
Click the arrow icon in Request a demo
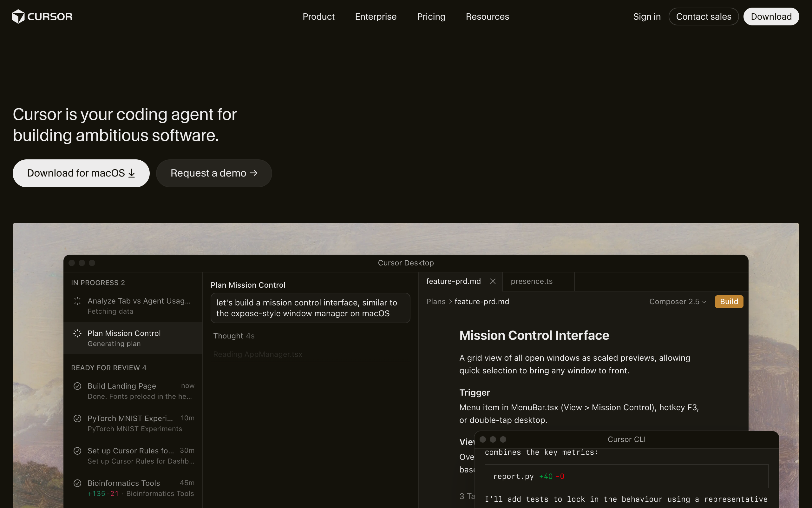click(254, 173)
